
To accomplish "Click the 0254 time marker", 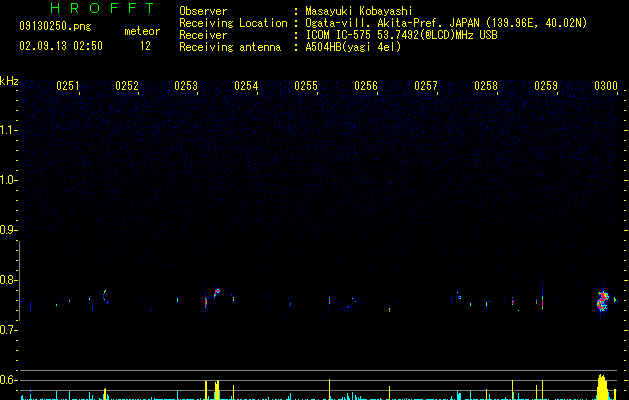I will pos(246,86).
